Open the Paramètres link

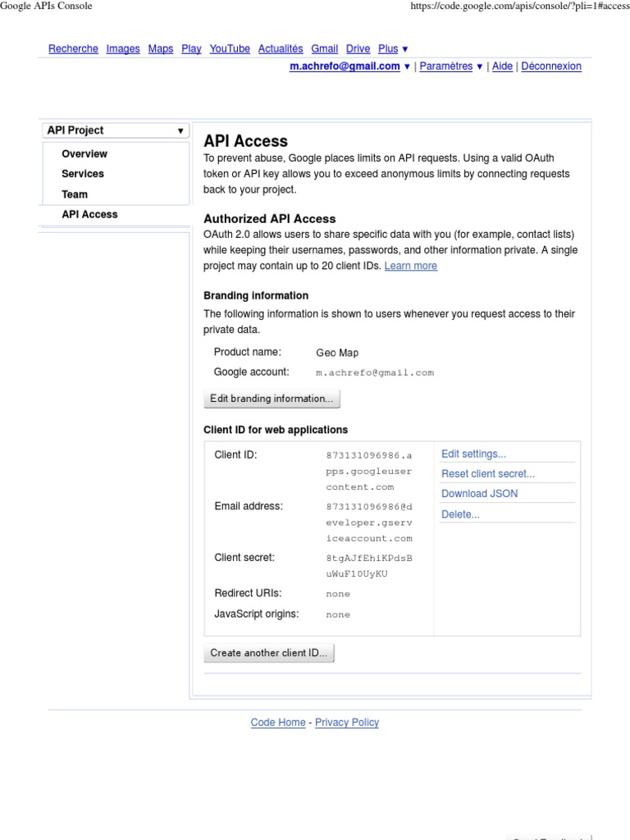[445, 66]
